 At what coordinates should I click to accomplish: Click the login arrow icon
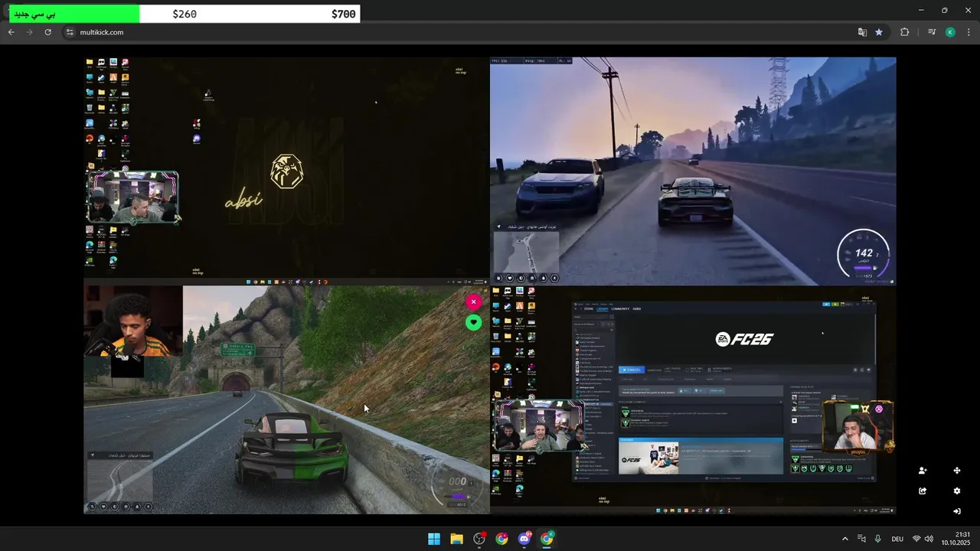(957, 511)
